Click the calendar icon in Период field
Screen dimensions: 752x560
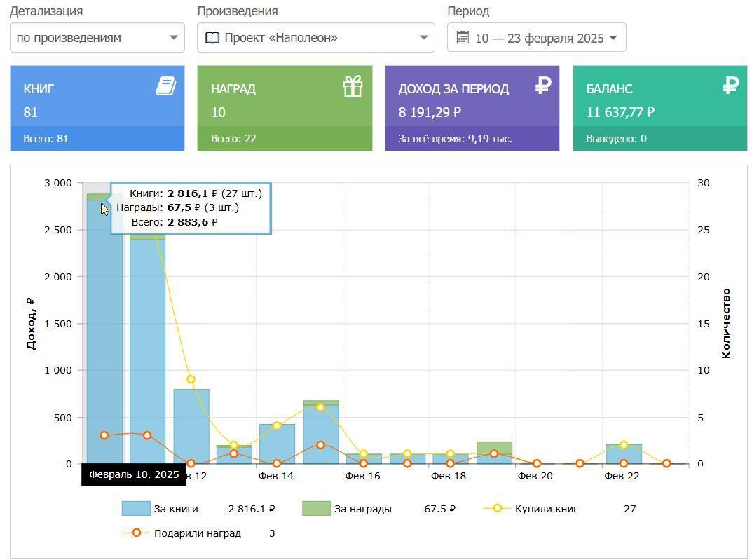(463, 38)
